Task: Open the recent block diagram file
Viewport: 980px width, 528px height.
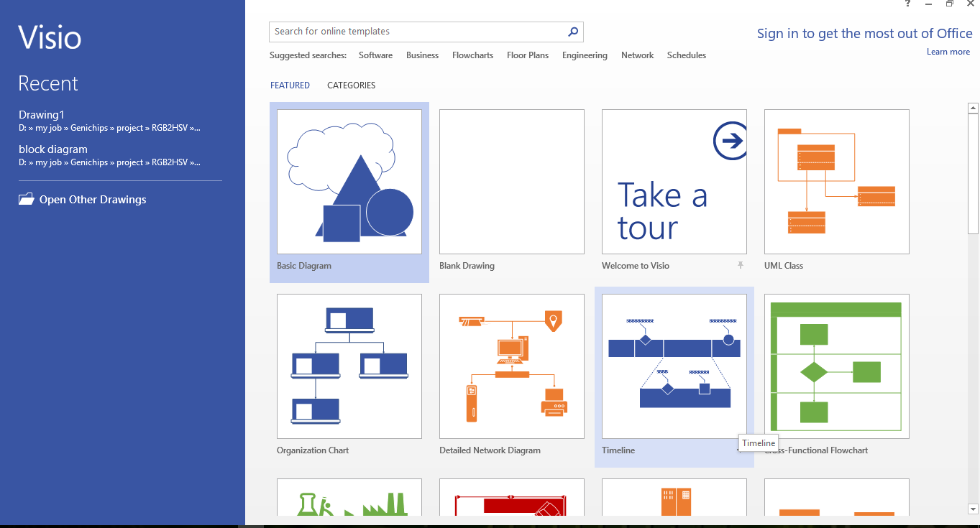Action: click(x=53, y=149)
